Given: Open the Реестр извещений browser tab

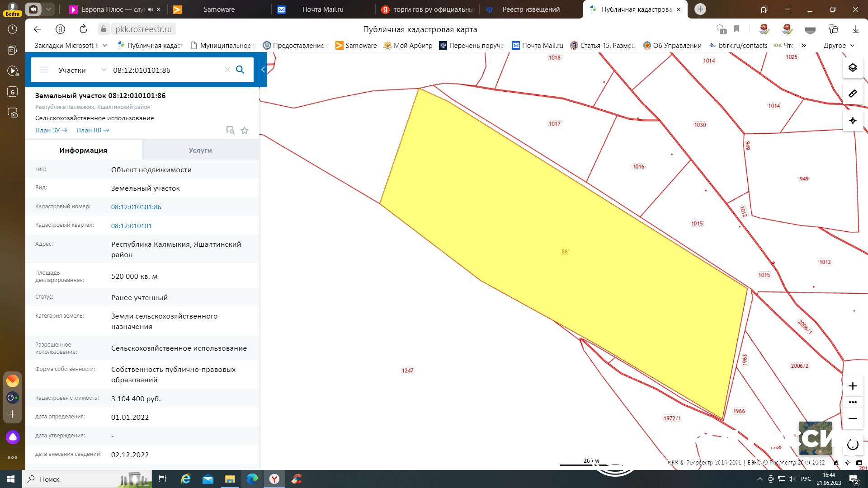Looking at the screenshot, I should coord(531,9).
